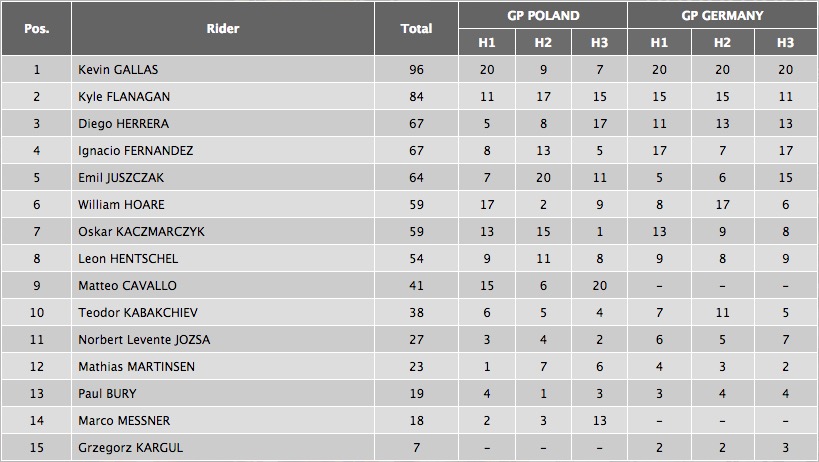Select H2 header under GP Poland
819x462 pixels.
pos(543,43)
